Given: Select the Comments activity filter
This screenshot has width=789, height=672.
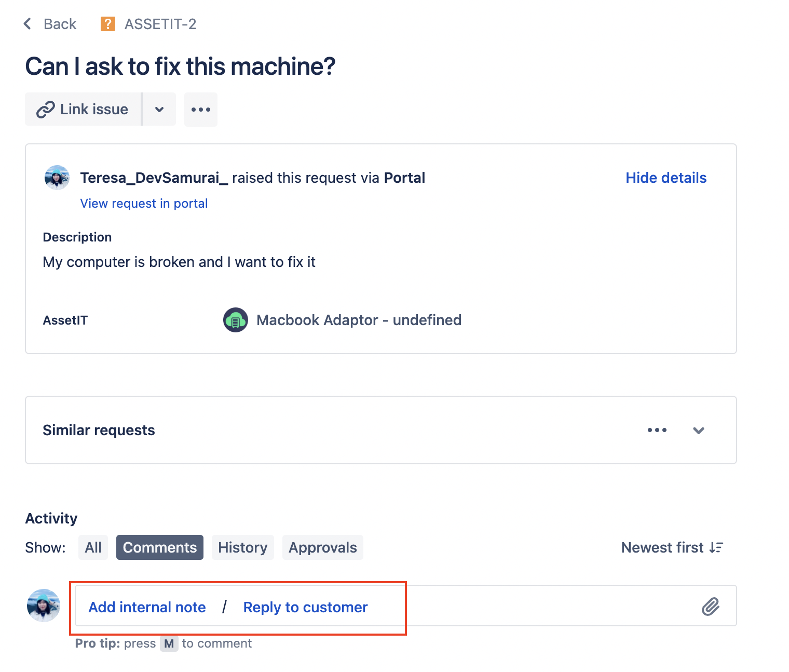Looking at the screenshot, I should [x=160, y=547].
